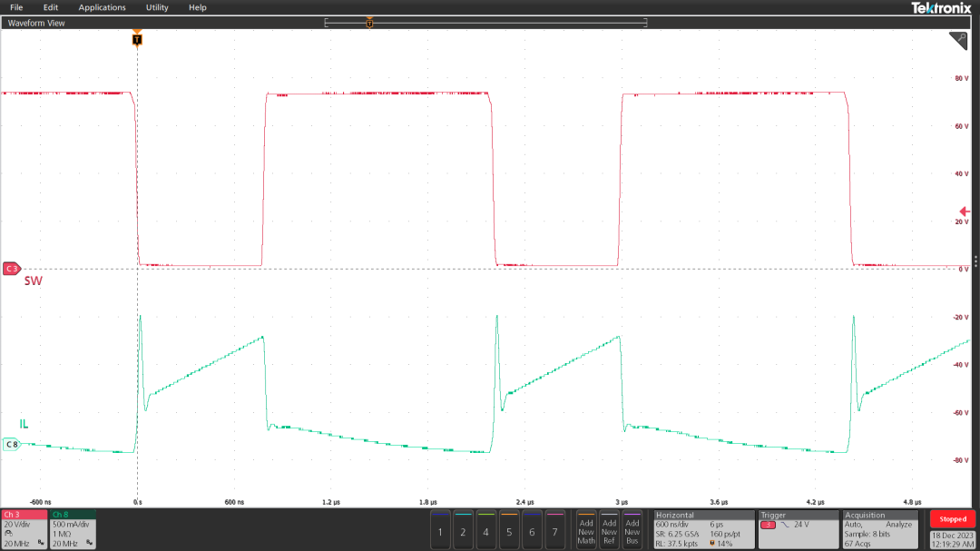Click the red Stopped run/stop button
Viewport: 980px width, 551px height.
pyautogui.click(x=953, y=519)
